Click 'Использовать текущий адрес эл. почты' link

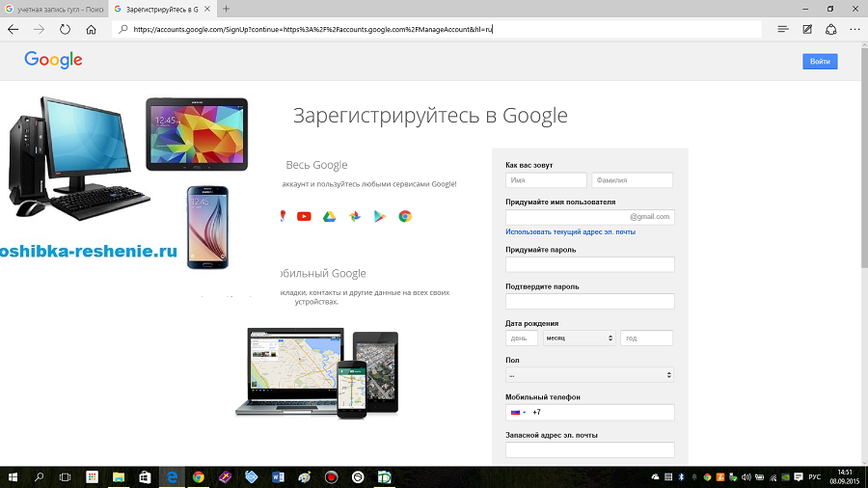pyautogui.click(x=570, y=231)
